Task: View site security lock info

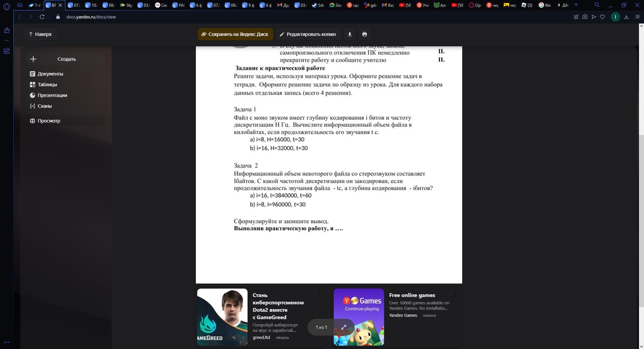Action: tap(58, 17)
